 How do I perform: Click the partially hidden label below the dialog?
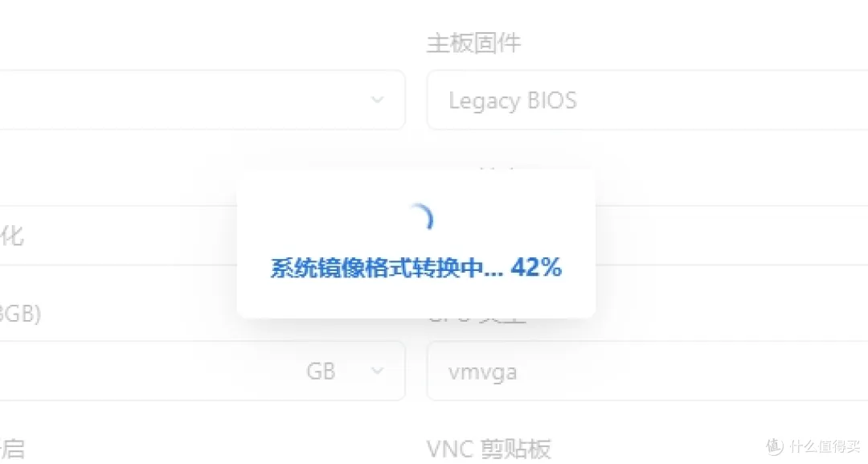tap(477, 319)
